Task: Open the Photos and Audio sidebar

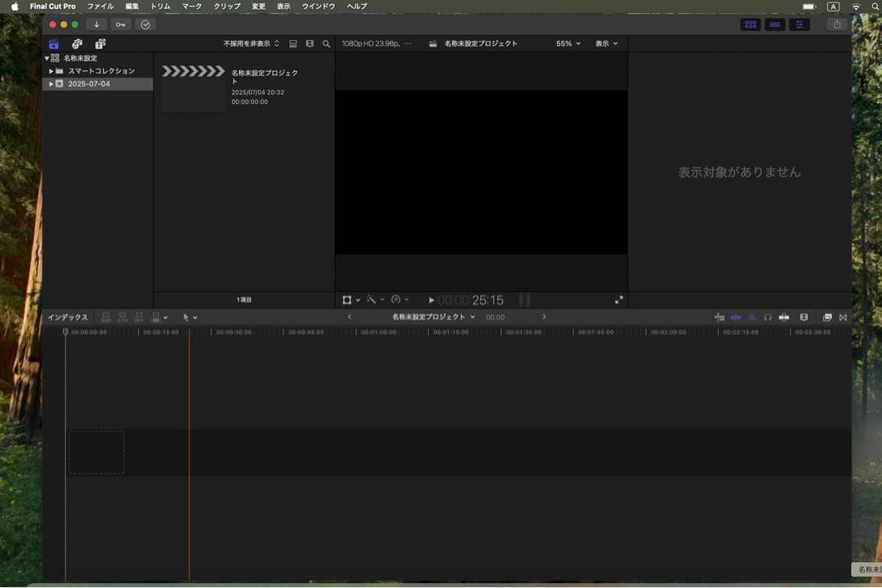Action: coord(77,44)
